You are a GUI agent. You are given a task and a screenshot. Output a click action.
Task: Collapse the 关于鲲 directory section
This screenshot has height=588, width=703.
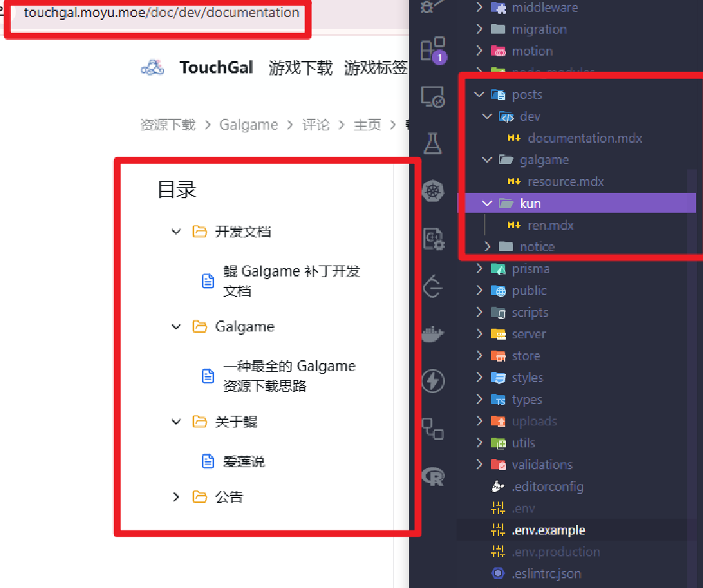point(176,421)
